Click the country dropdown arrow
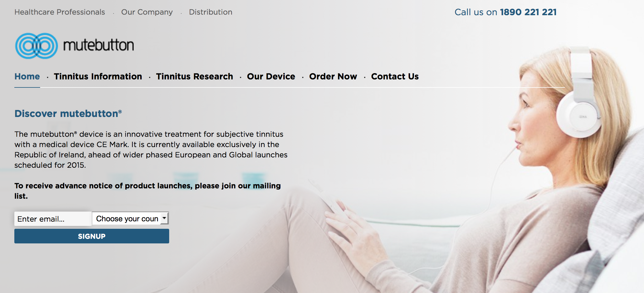644x293 pixels. [164, 218]
